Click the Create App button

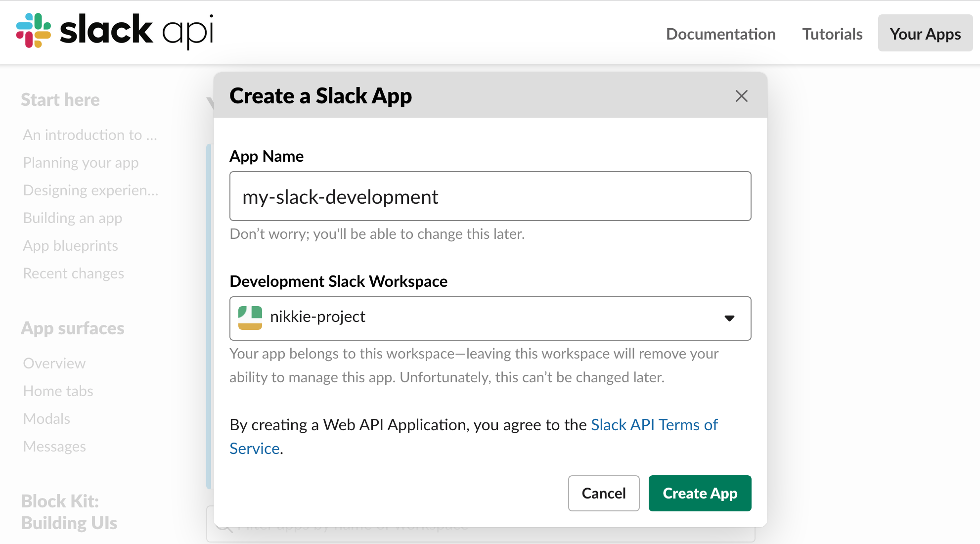tap(700, 493)
